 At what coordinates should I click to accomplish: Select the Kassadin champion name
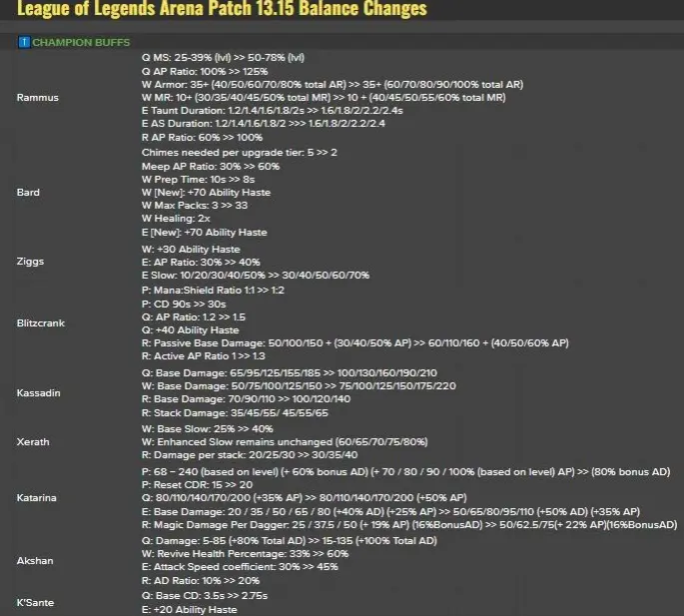tap(38, 393)
